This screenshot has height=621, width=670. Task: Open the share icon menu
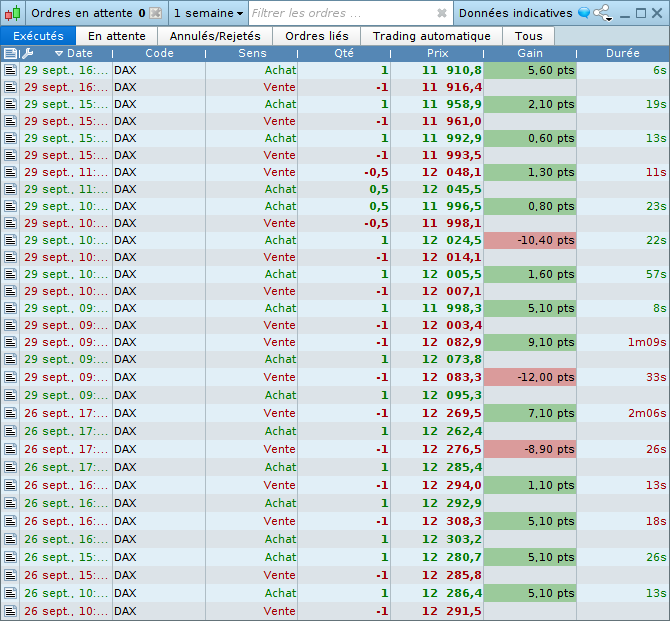602,13
